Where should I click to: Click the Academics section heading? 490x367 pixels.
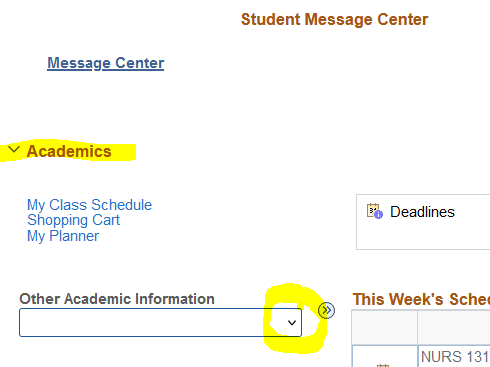tap(69, 151)
